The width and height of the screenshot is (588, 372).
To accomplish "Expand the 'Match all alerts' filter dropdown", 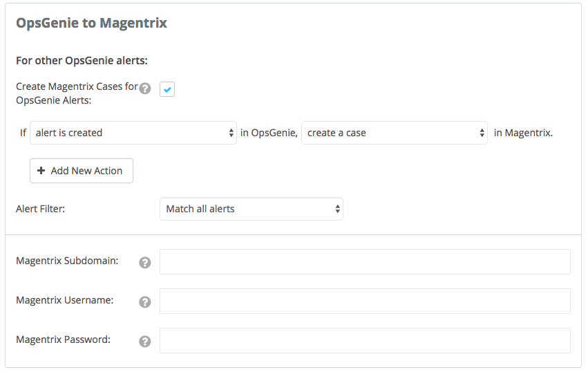I will 251,209.
